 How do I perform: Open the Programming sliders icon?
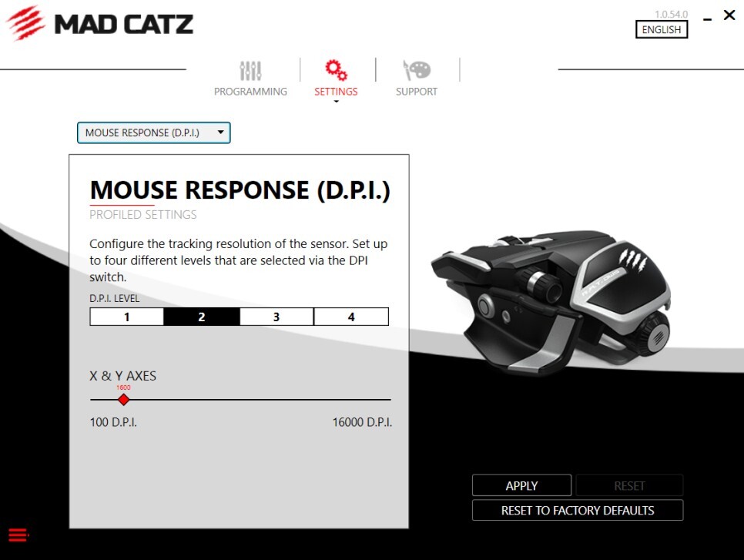(x=250, y=71)
